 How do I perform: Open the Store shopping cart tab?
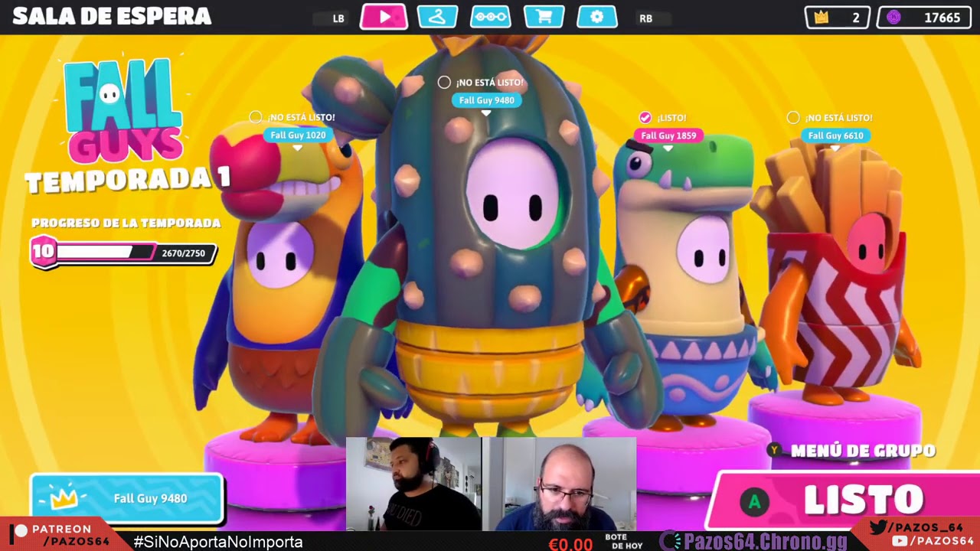coord(544,17)
